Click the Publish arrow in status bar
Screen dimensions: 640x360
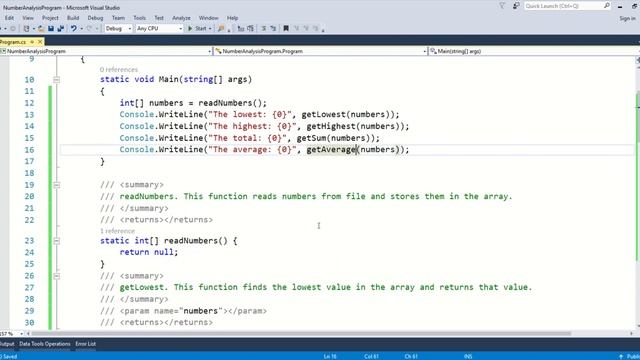point(621,356)
